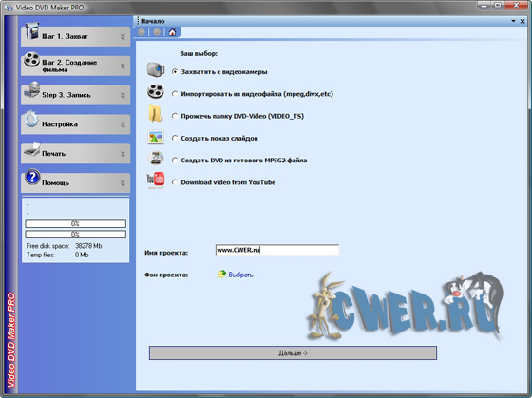
Task: Expand the Печать section chevron
Action: [x=123, y=154]
